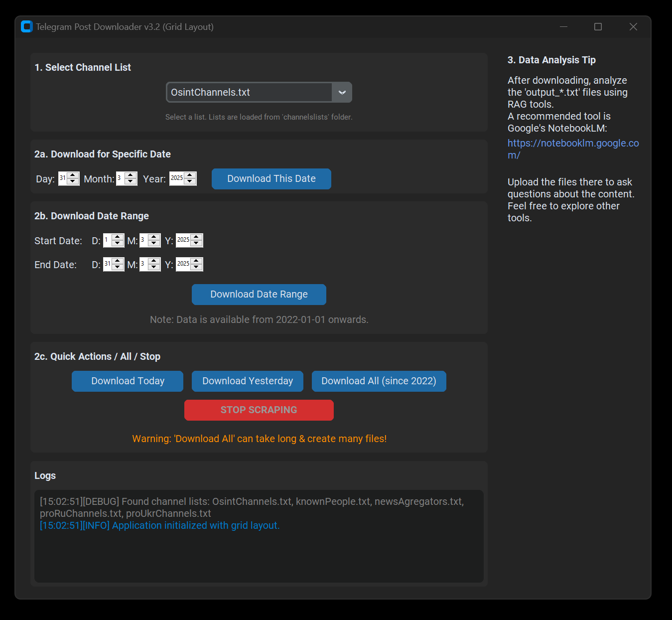Click the End Date day field

108,264
